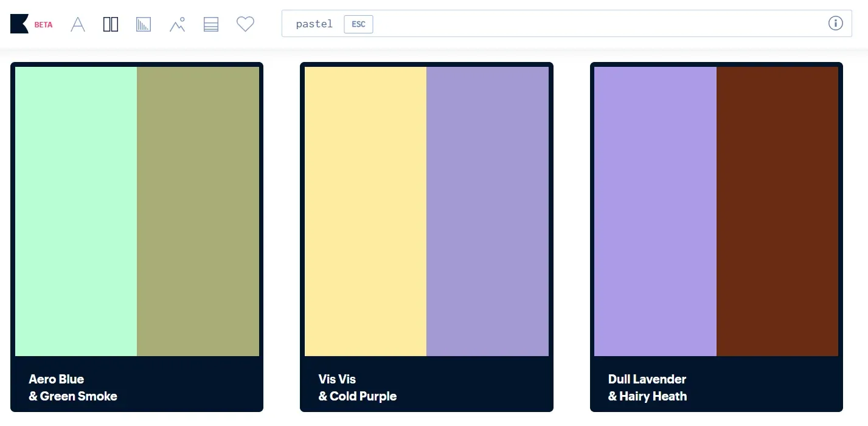Open the Image view with the mountain icon

pyautogui.click(x=177, y=24)
